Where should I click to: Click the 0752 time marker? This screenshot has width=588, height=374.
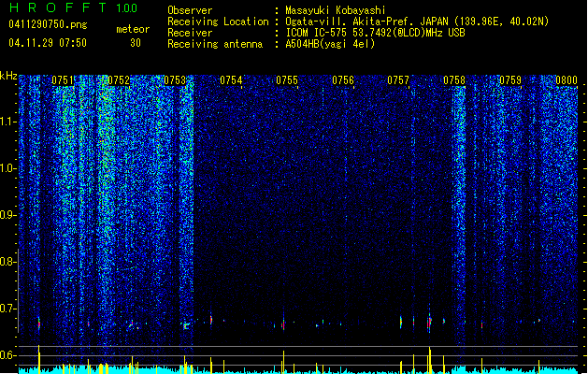[119, 80]
